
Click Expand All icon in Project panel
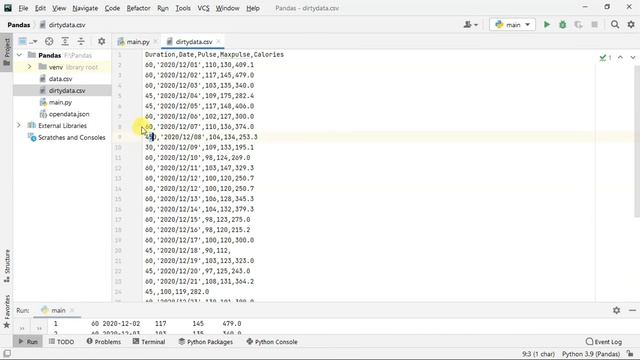(65, 41)
